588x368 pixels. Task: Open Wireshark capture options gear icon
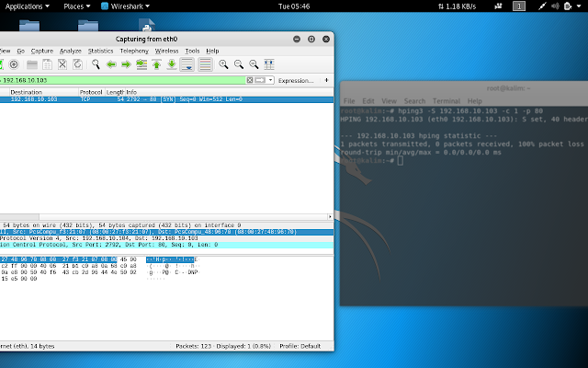click(14, 64)
